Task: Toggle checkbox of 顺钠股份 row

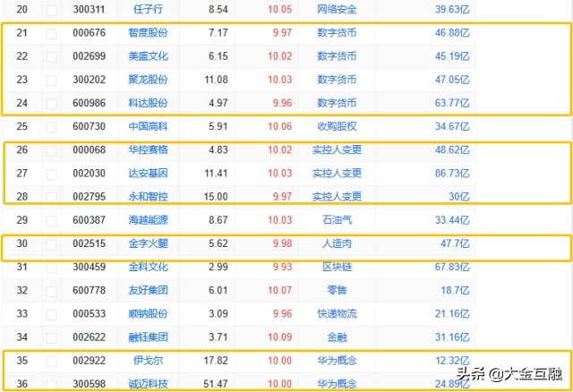Action: [x=51, y=314]
